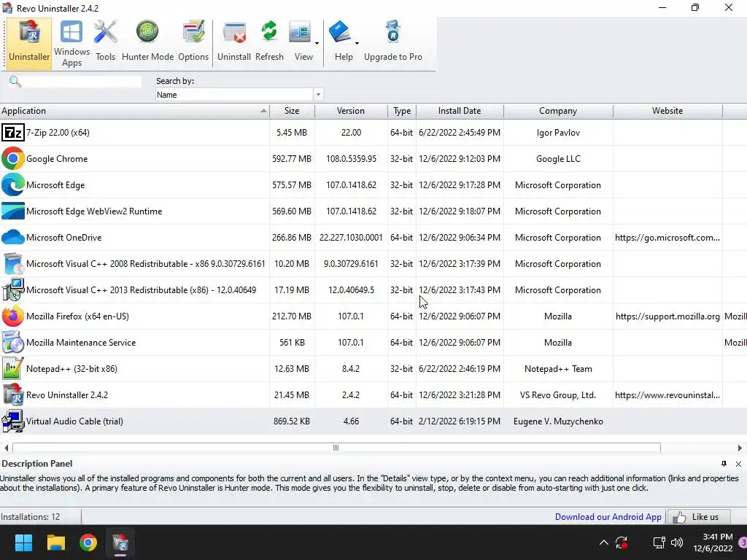Sort by the Application column header
The image size is (747, 560).
(135, 111)
